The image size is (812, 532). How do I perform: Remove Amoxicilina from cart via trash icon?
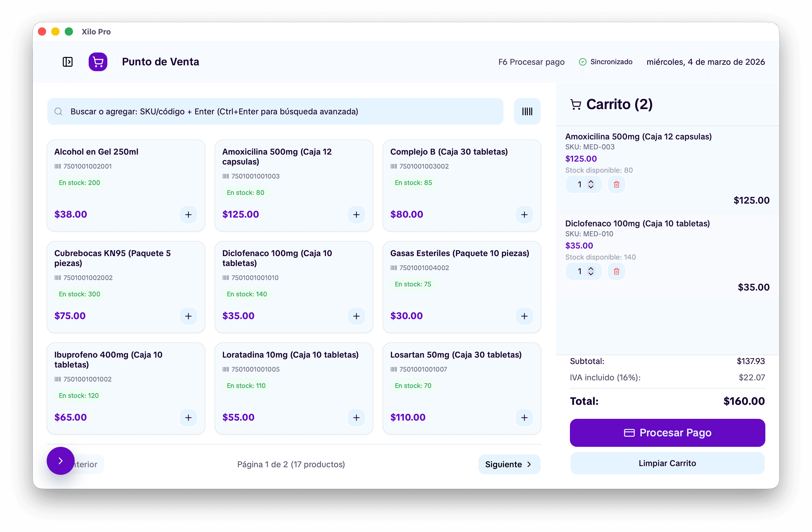click(x=617, y=184)
